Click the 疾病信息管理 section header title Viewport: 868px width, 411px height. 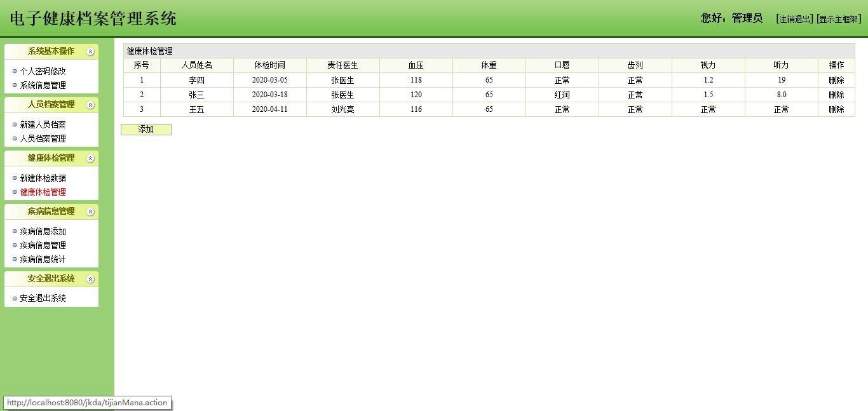(x=51, y=212)
